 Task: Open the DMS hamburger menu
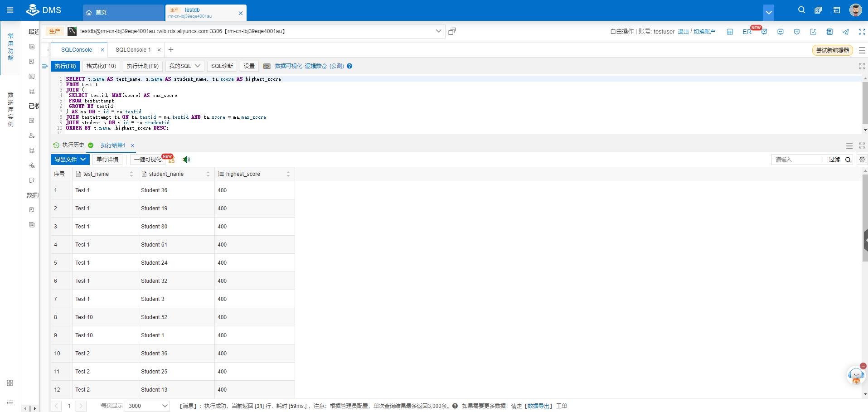click(10, 10)
